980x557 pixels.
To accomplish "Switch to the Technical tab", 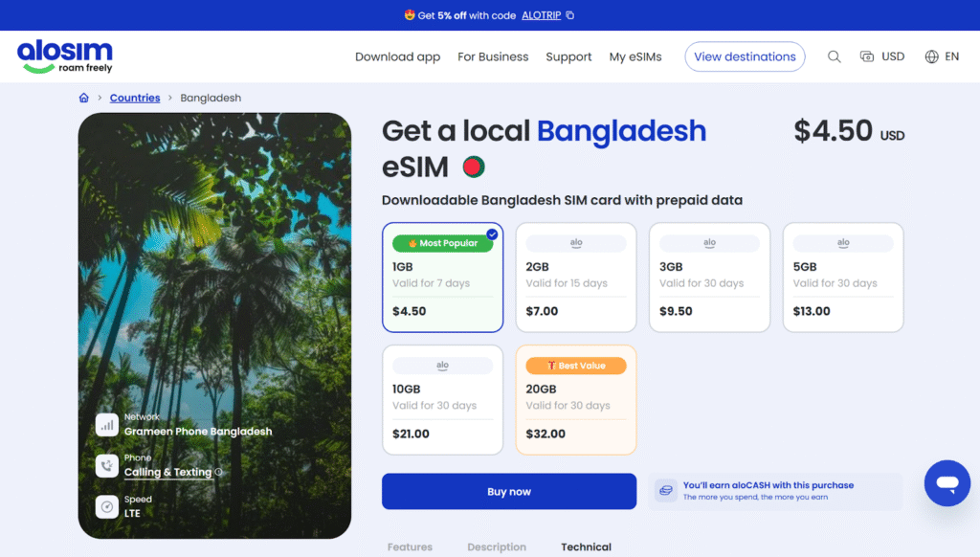I will (586, 547).
